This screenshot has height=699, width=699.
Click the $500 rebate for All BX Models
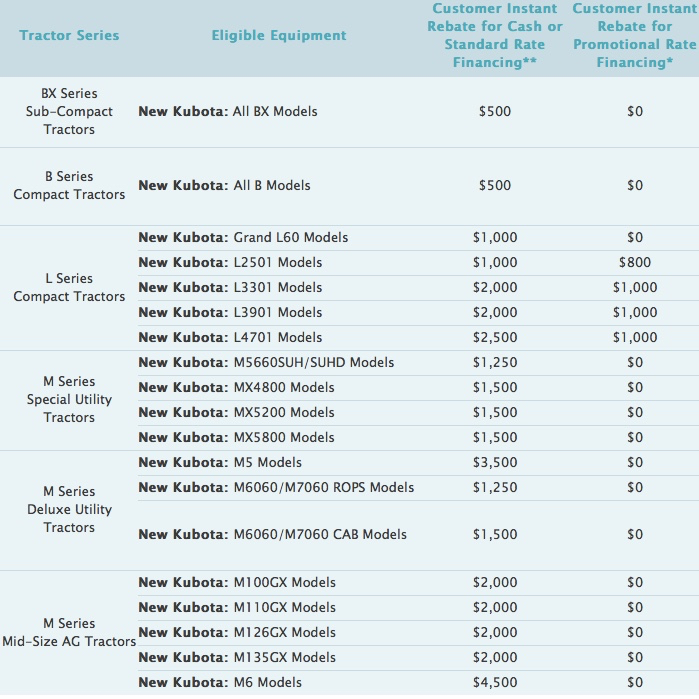click(495, 111)
